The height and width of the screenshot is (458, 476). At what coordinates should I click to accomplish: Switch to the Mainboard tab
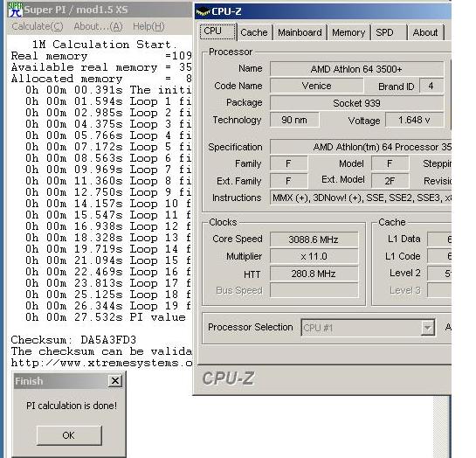[300, 32]
